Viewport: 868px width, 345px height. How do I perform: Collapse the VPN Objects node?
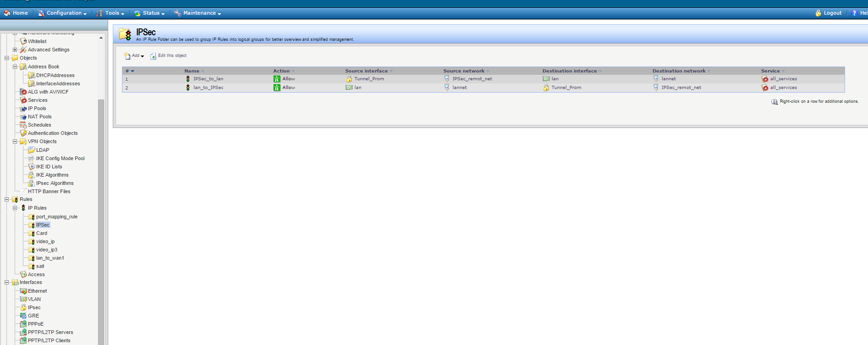pos(15,141)
